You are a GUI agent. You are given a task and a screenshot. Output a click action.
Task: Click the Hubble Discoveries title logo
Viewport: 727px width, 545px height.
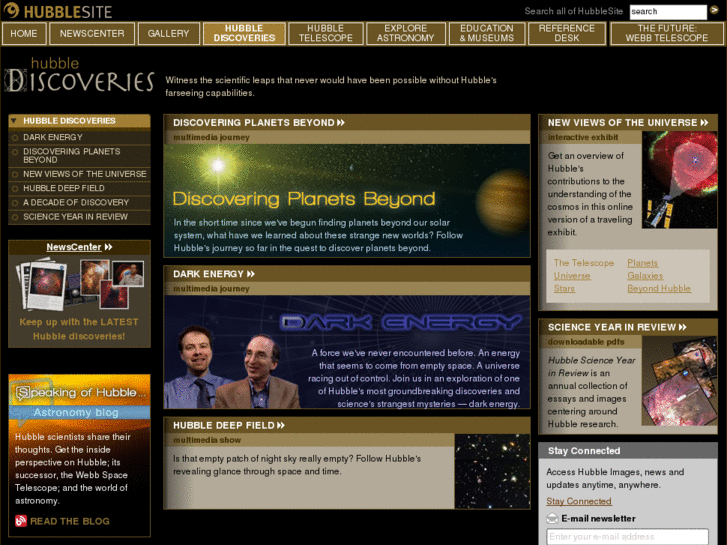pos(79,74)
